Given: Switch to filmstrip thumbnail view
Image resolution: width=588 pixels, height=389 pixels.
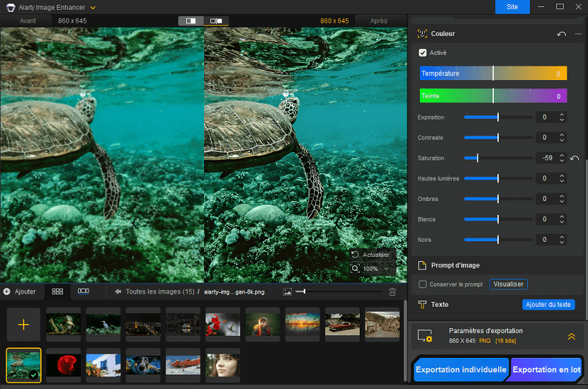Looking at the screenshot, I should point(83,292).
